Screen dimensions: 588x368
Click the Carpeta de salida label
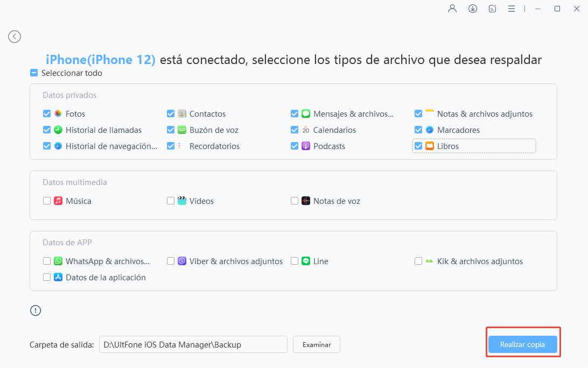point(62,345)
